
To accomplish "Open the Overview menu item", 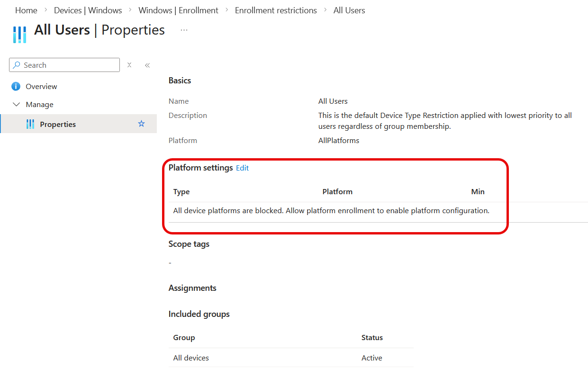I will [41, 86].
